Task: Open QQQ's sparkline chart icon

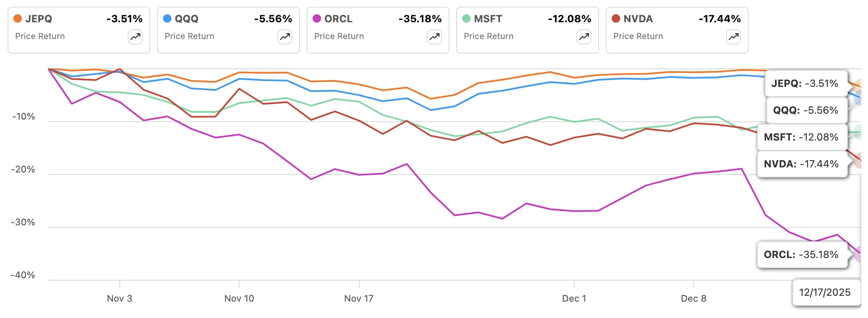Action: (x=284, y=37)
